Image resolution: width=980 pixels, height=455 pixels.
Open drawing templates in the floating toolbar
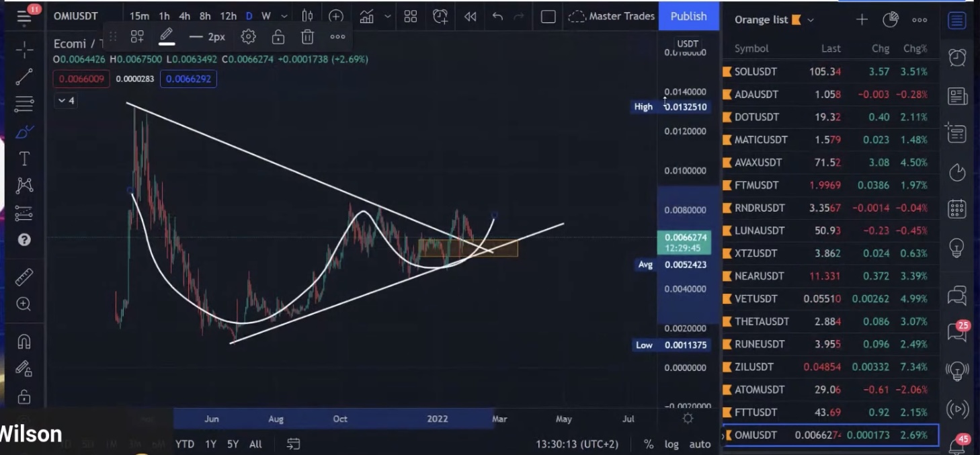click(x=137, y=37)
